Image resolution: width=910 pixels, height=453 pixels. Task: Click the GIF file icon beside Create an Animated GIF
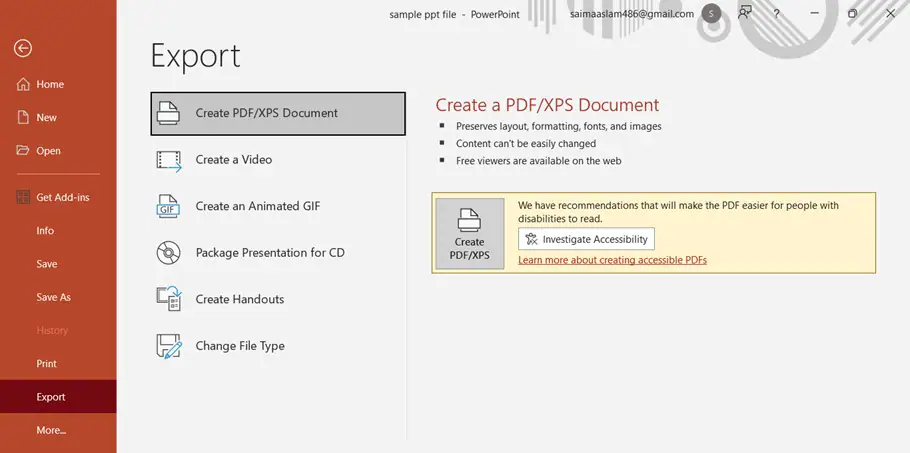[x=168, y=206]
